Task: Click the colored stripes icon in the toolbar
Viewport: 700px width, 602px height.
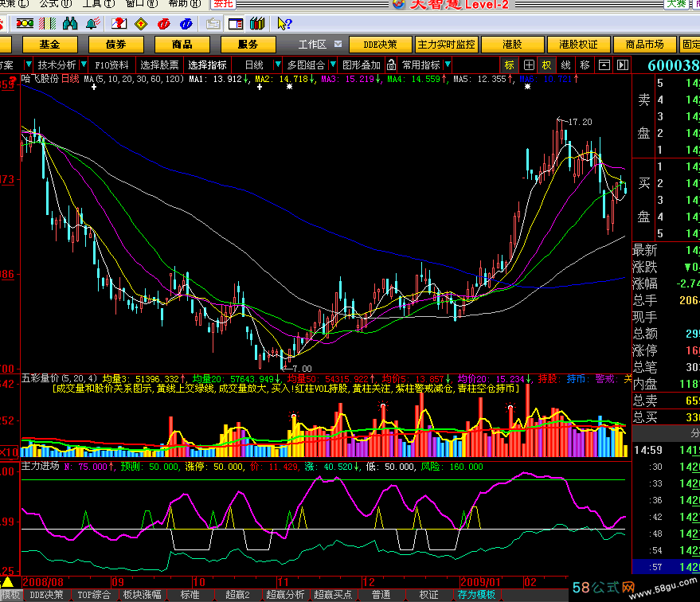Action: (x=47, y=23)
